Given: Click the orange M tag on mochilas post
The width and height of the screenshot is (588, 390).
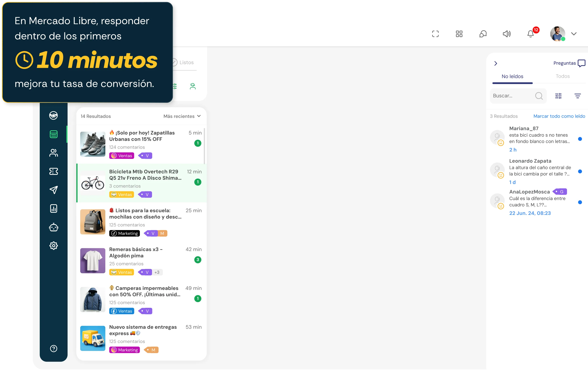Looking at the screenshot, I should (162, 233).
